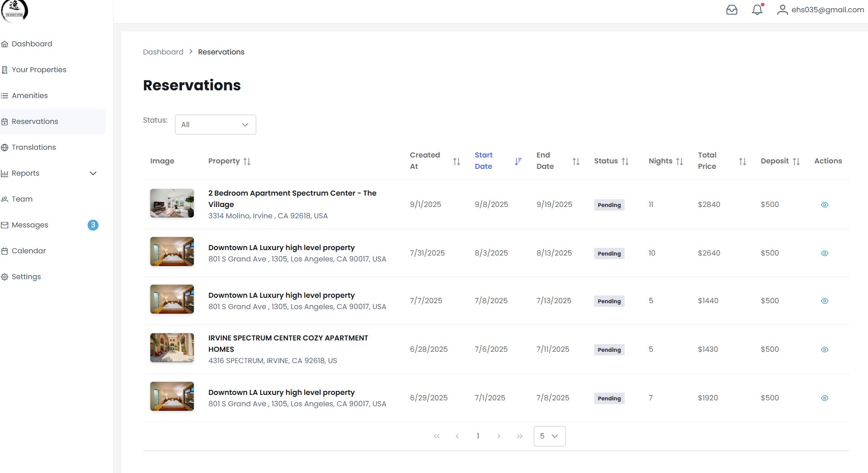Click the Dashboard breadcrumb link
Image resolution: width=868 pixels, height=473 pixels.
(x=163, y=52)
